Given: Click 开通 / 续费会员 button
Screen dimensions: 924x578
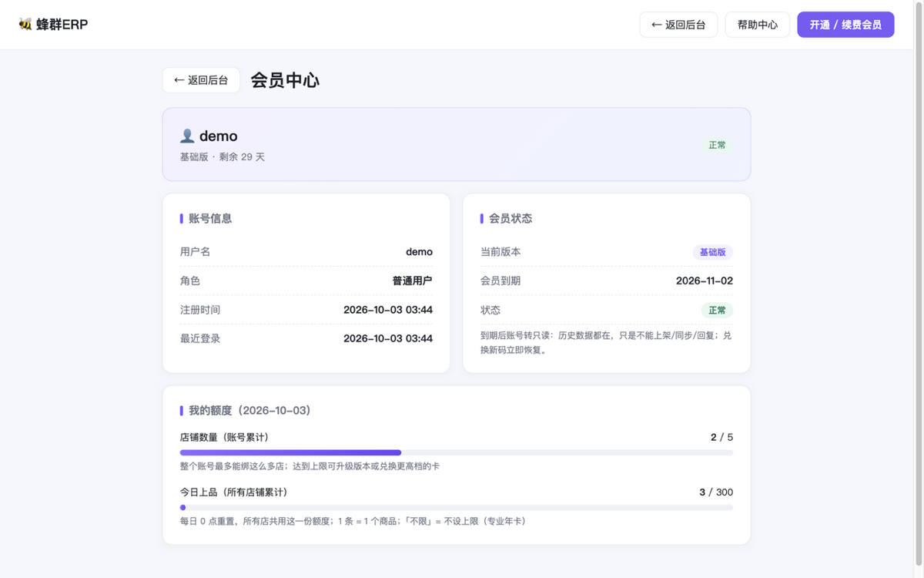Looking at the screenshot, I should [x=845, y=25].
